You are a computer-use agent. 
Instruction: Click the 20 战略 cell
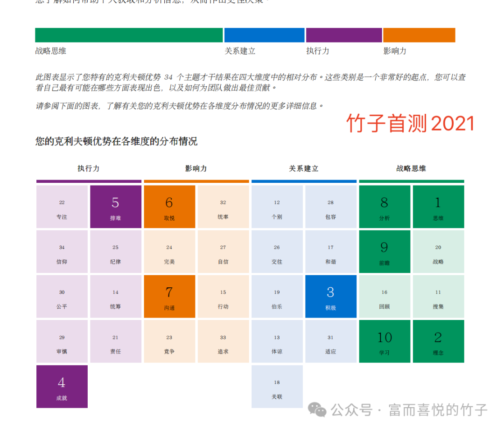coord(438,252)
